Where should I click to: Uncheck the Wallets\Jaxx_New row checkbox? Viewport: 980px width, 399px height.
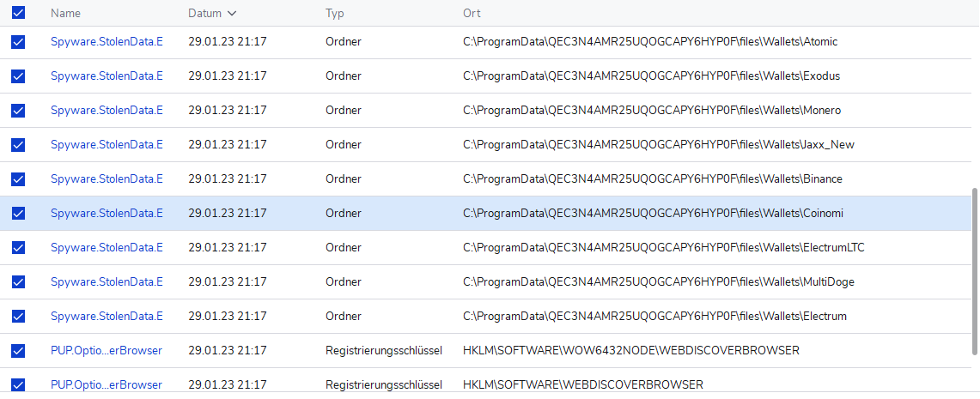pos(18,145)
